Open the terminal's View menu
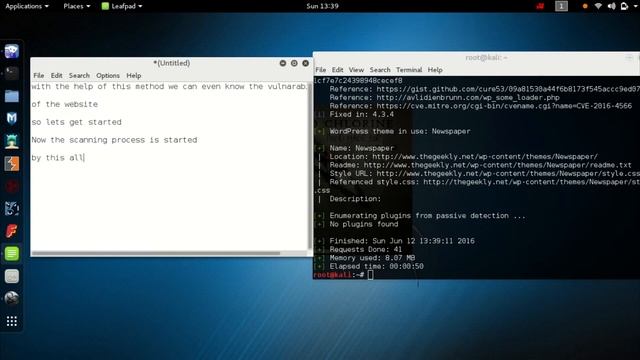This screenshot has height=360, width=640. pyautogui.click(x=356, y=70)
